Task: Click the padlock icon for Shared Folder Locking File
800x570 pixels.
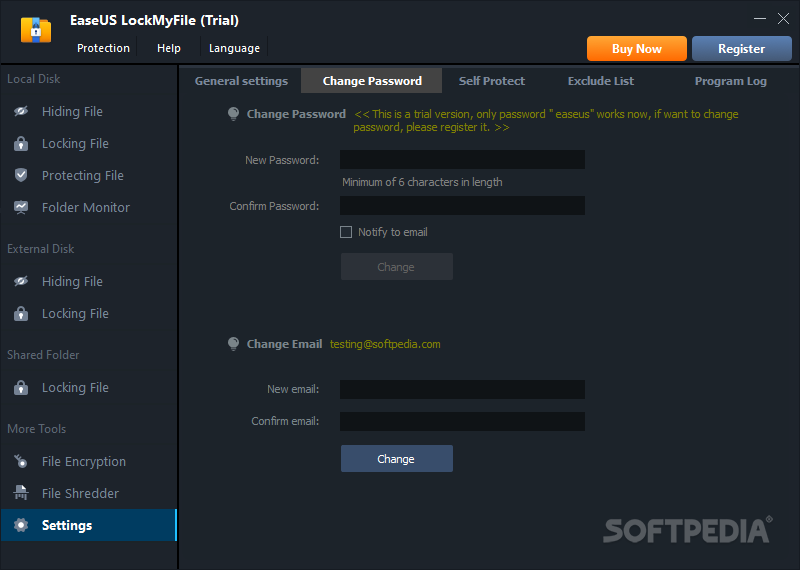Action: [x=21, y=387]
